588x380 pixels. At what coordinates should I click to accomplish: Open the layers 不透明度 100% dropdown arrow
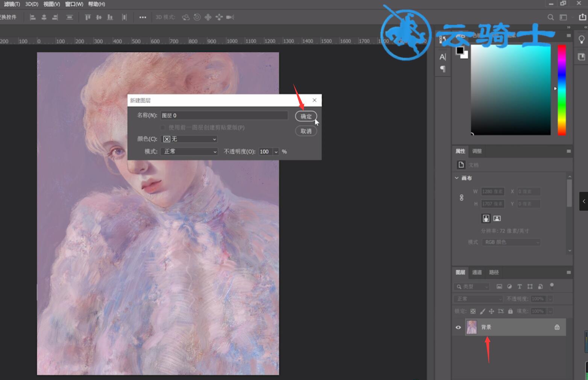point(550,299)
